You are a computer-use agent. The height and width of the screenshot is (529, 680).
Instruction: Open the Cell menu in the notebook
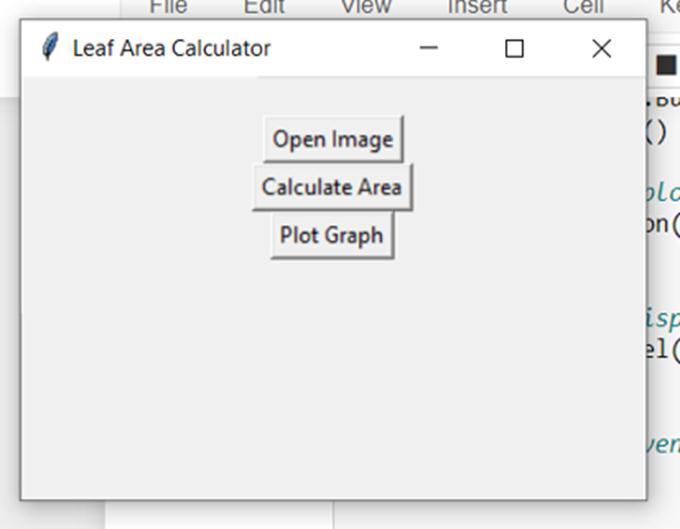pyautogui.click(x=583, y=7)
